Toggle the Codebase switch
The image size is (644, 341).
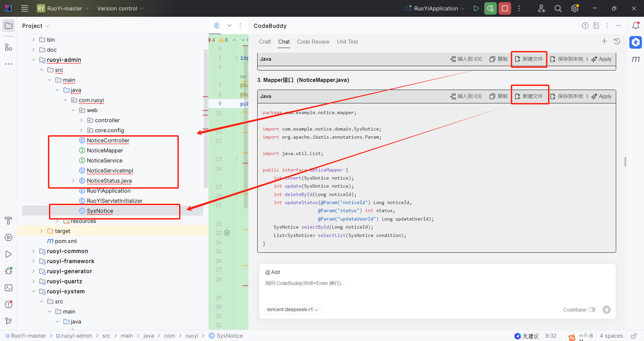pos(592,309)
